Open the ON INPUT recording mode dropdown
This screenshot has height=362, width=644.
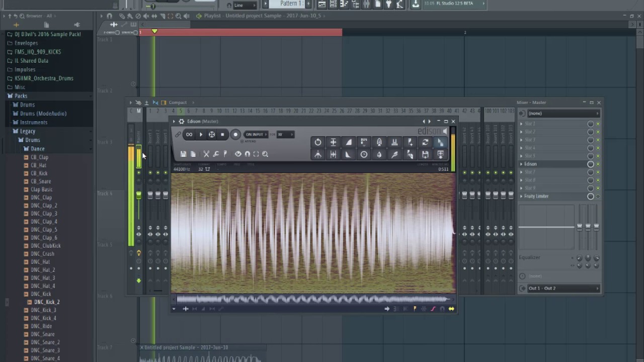click(x=255, y=134)
